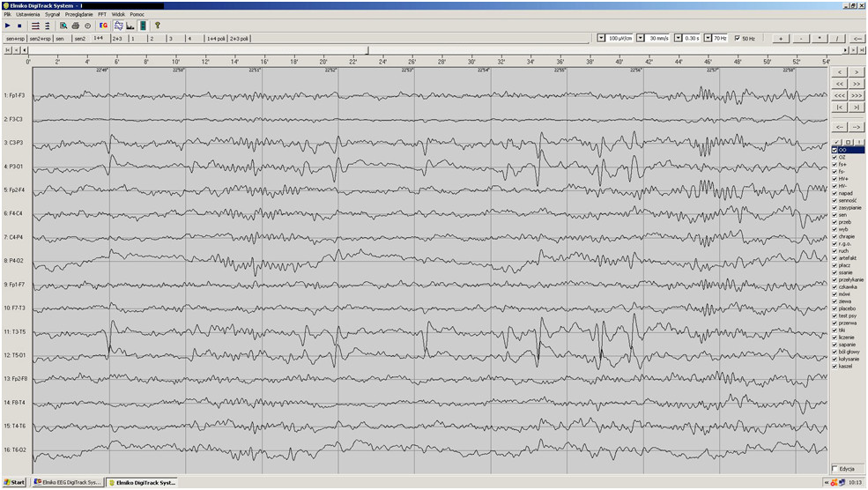Jump to recording end with the >| scrollbar button
868x490 pixels.
[x=861, y=50]
